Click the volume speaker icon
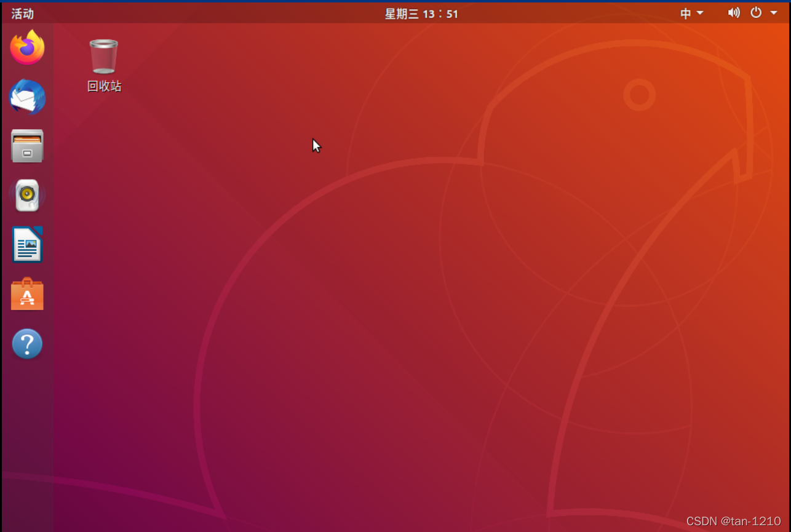The image size is (791, 532). point(734,12)
